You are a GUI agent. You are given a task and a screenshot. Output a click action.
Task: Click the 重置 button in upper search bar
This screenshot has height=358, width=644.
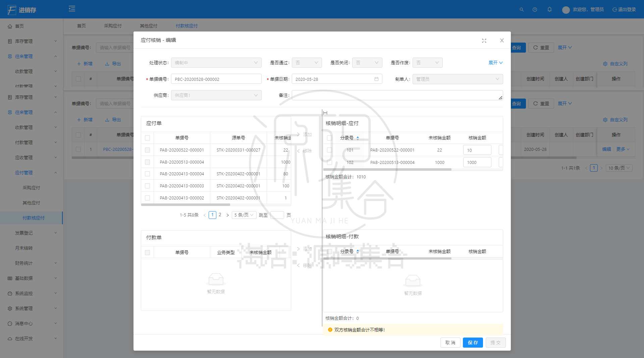541,48
